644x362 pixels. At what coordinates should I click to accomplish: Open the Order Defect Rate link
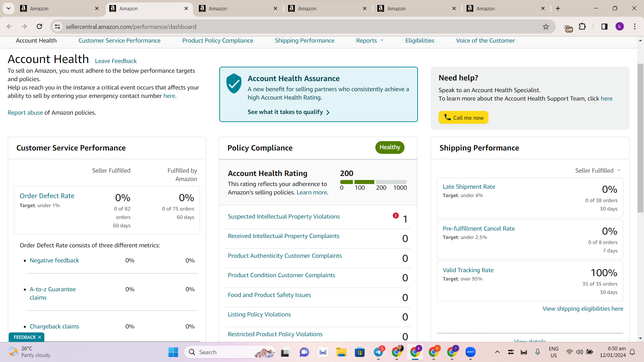click(x=47, y=196)
